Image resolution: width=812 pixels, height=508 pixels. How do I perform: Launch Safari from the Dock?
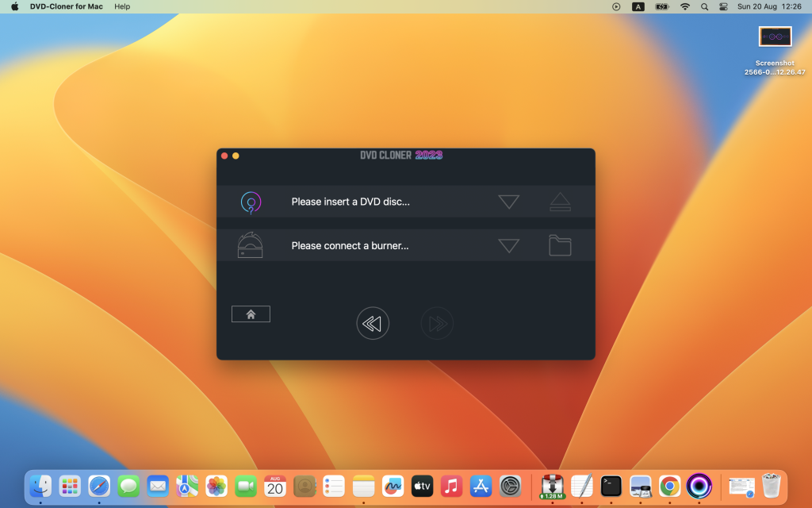tap(99, 487)
